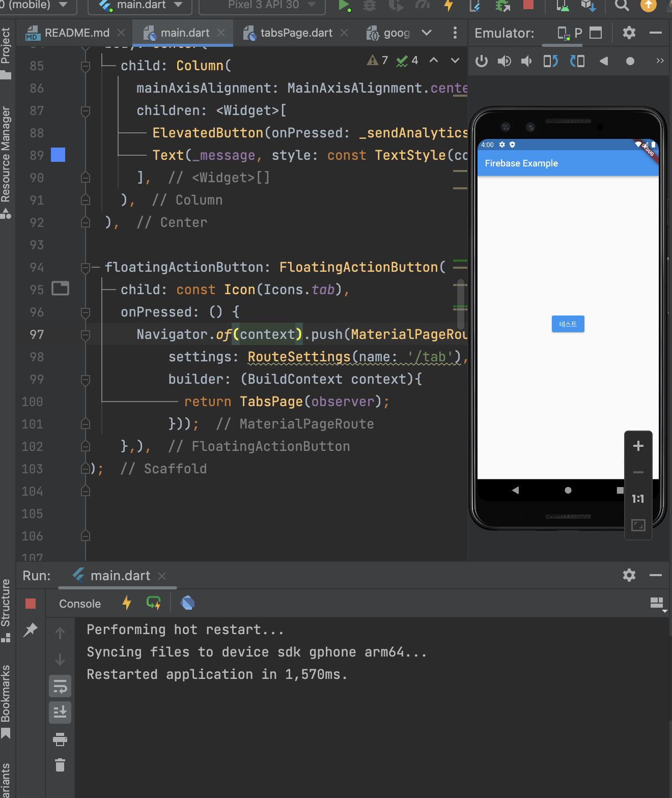Viewport: 672px width, 798px height.
Task: Open editor tab options three dots
Action: coord(455,33)
